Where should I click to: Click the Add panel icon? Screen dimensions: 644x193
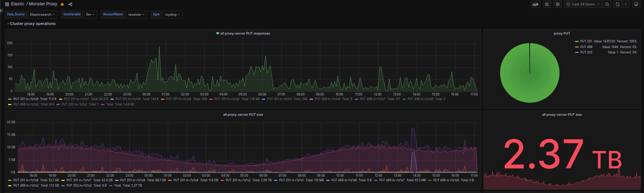click(x=535, y=4)
